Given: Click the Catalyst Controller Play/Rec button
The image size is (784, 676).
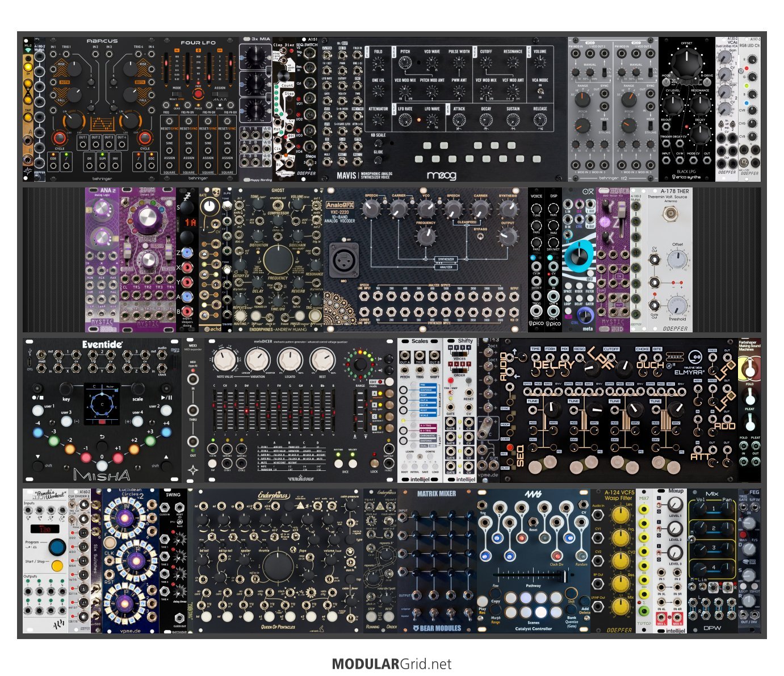Looking at the screenshot, I should [x=483, y=600].
